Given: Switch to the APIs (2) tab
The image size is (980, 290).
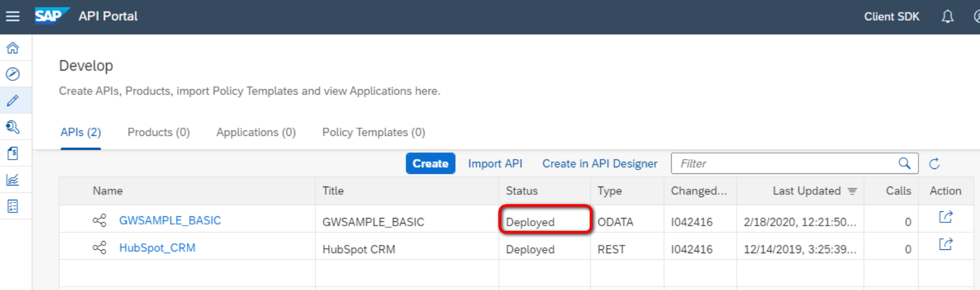Looking at the screenshot, I should coord(81,133).
